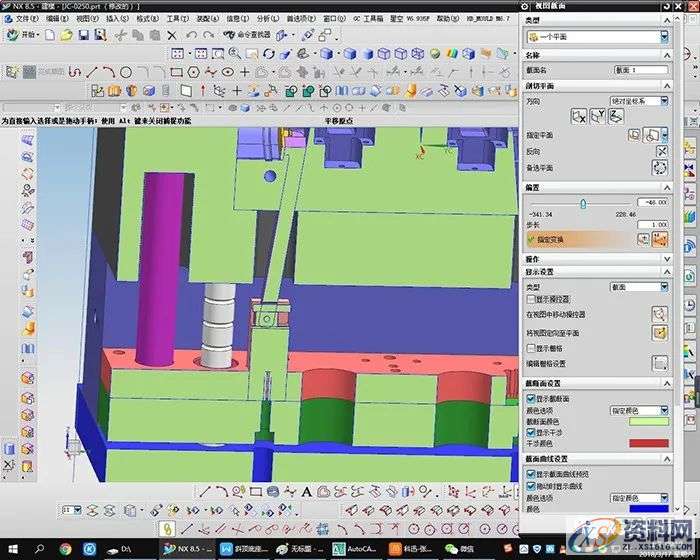Screen dimensions: 700x560
Task: Toggle the 显示干涉 show interference checkbox
Action: click(x=531, y=431)
